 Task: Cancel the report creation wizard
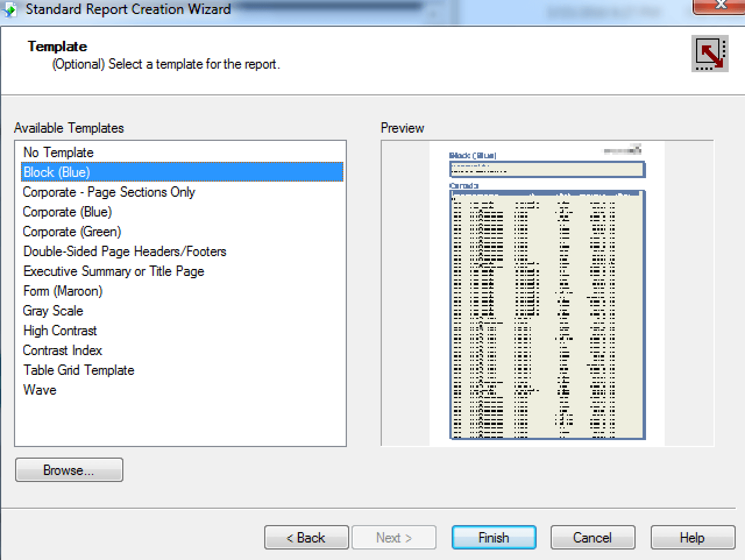click(x=593, y=537)
